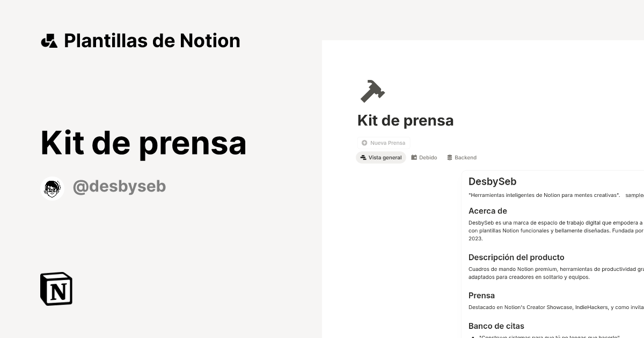Viewport: 644px width, 338px height.
Task: Create an entry with Nueva Prensa
Action: (383, 143)
